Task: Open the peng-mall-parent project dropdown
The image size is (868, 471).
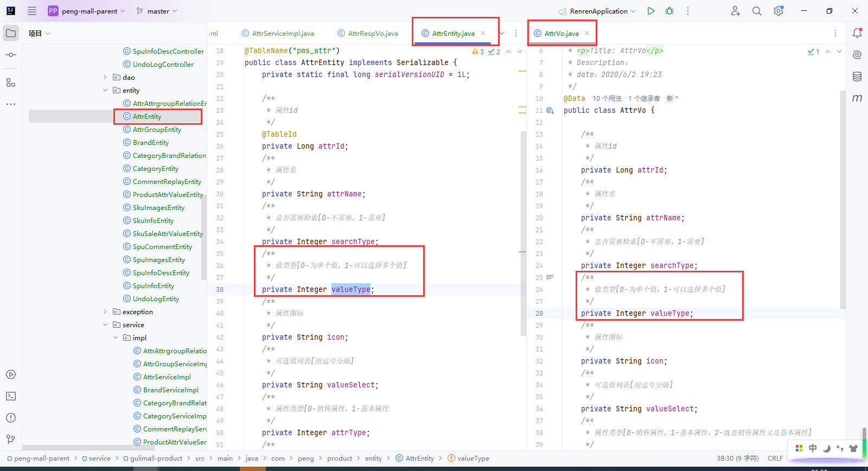Action: point(87,11)
